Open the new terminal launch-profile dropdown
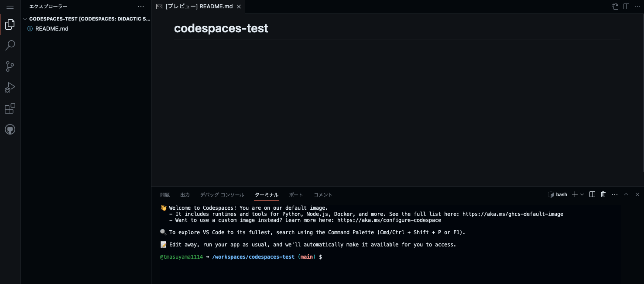This screenshot has height=284, width=644. [582, 194]
